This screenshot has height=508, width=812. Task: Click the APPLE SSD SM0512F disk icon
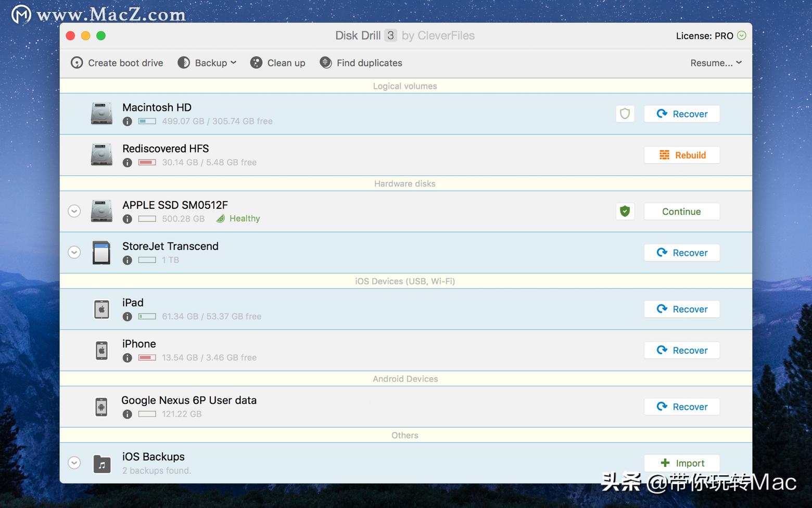102,211
